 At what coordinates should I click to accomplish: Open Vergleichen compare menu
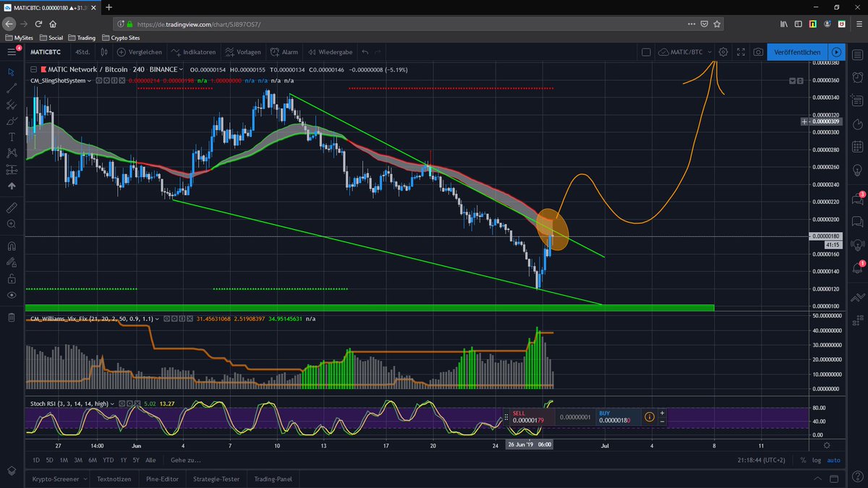point(140,52)
